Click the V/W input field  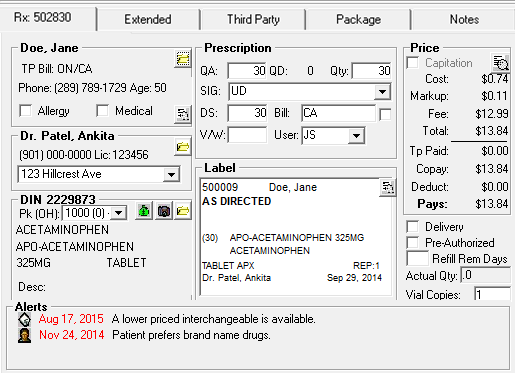point(247,135)
